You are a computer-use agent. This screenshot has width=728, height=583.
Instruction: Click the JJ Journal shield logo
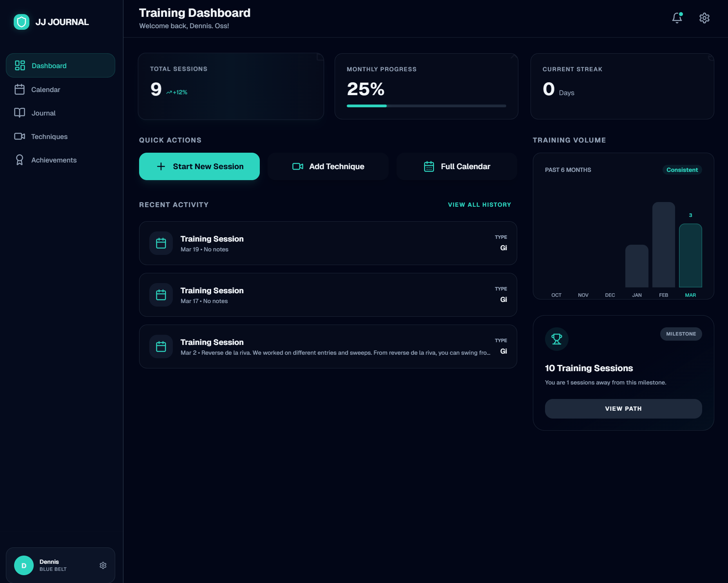(22, 22)
